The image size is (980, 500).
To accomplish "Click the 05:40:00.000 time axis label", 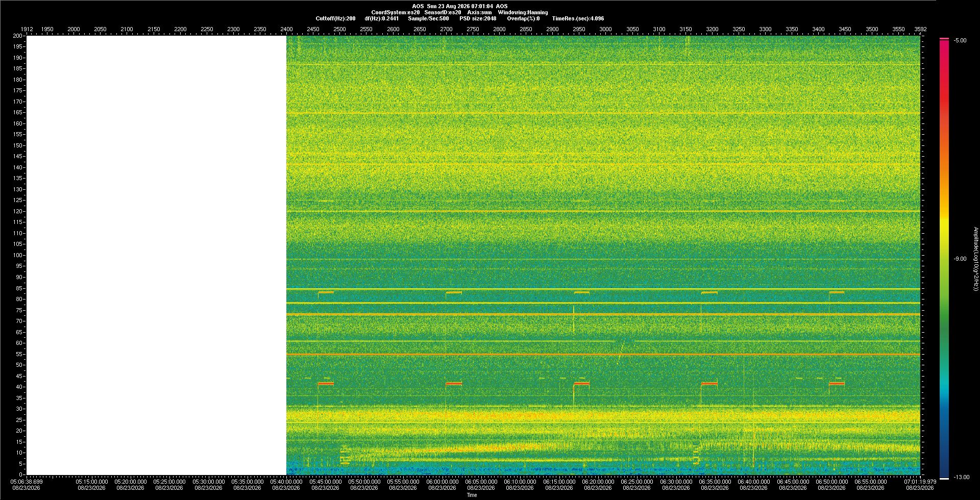I will point(286,481).
